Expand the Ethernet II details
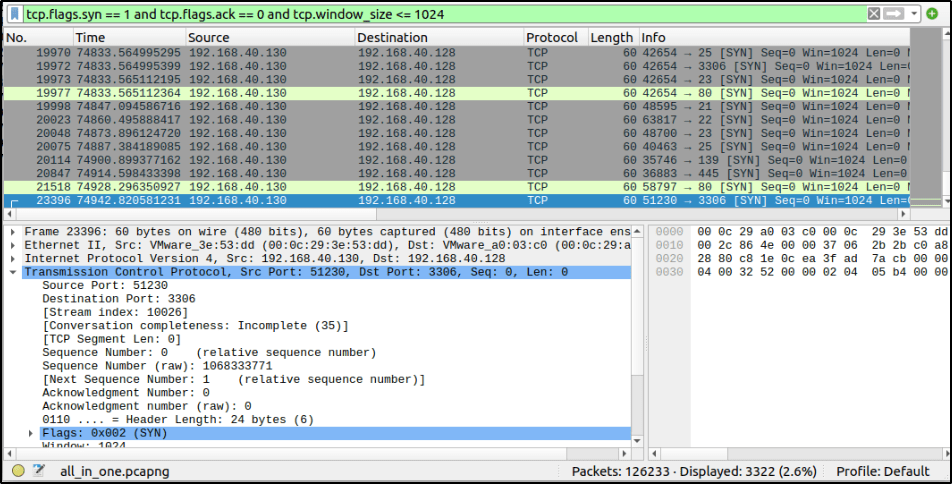Screen dimensions: 952x484 point(12,245)
